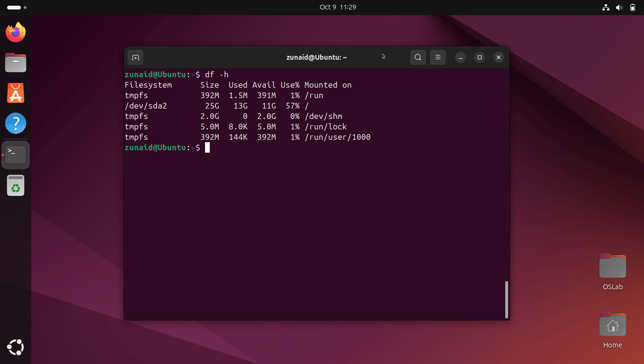Click the volume icon in top bar

tap(619, 8)
